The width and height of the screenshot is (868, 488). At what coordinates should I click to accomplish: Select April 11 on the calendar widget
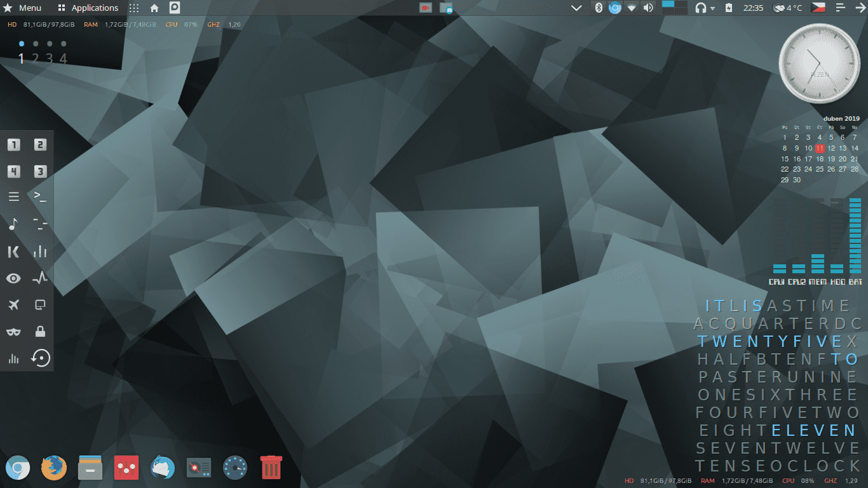[x=819, y=148]
